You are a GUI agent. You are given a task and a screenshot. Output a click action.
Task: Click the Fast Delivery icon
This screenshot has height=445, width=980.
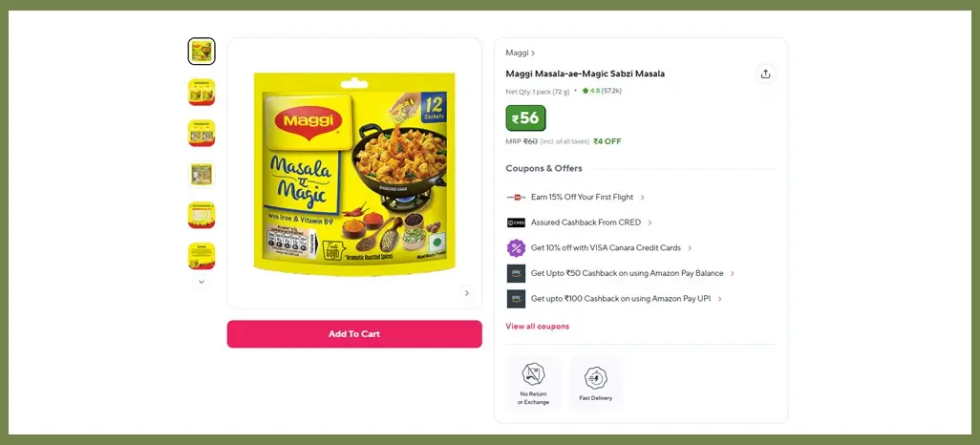[596, 378]
